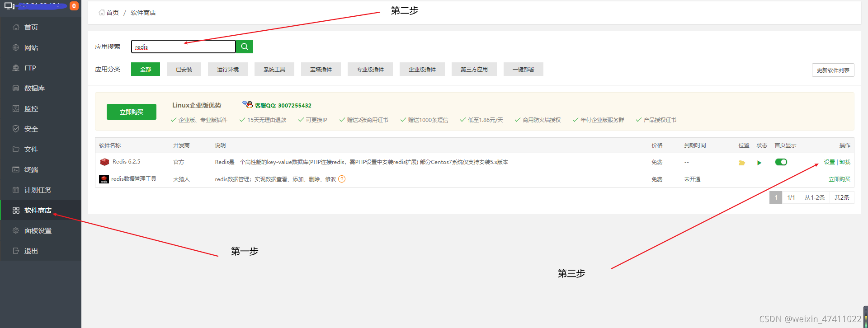Click the 监控 monitor icon in sidebar

tap(16, 108)
